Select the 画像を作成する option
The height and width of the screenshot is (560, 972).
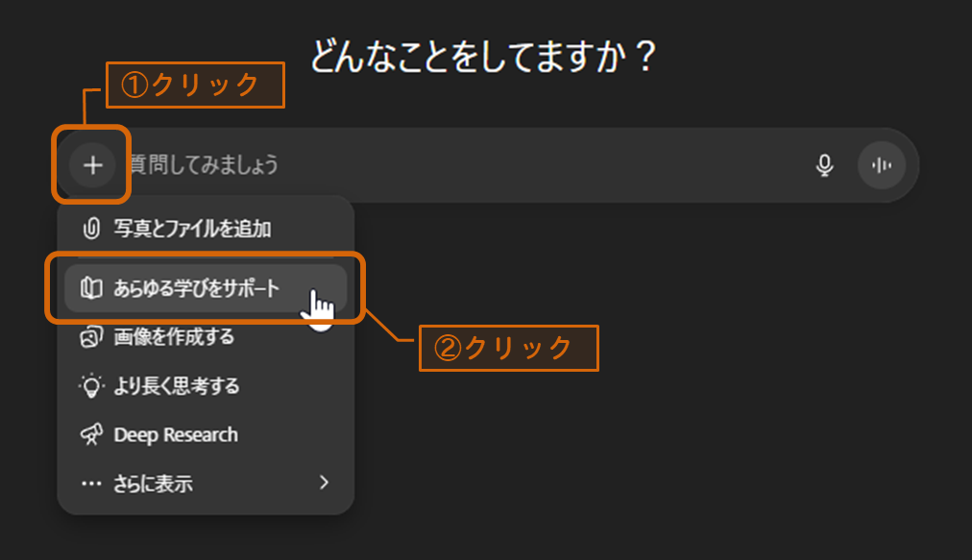click(x=174, y=337)
